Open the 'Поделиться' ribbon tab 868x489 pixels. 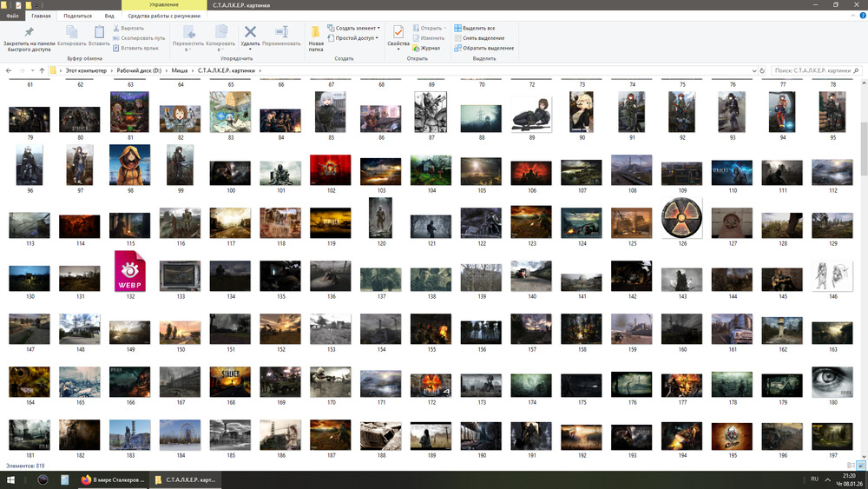pos(77,16)
